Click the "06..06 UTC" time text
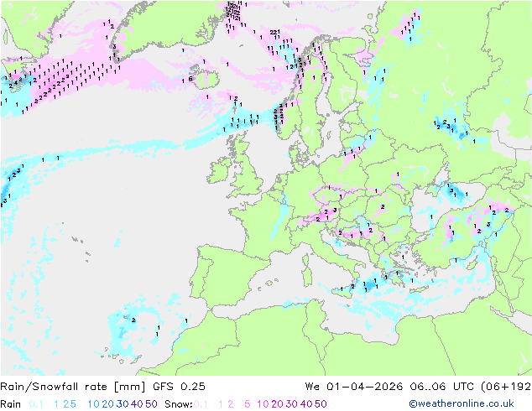 click(441, 387)
